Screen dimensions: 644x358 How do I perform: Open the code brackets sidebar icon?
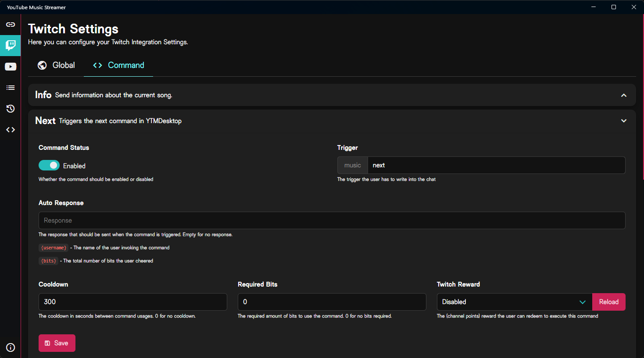[x=11, y=130]
